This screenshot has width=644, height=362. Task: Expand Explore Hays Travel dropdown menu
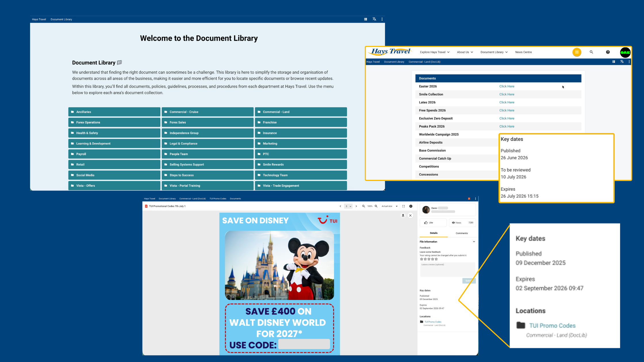[435, 52]
